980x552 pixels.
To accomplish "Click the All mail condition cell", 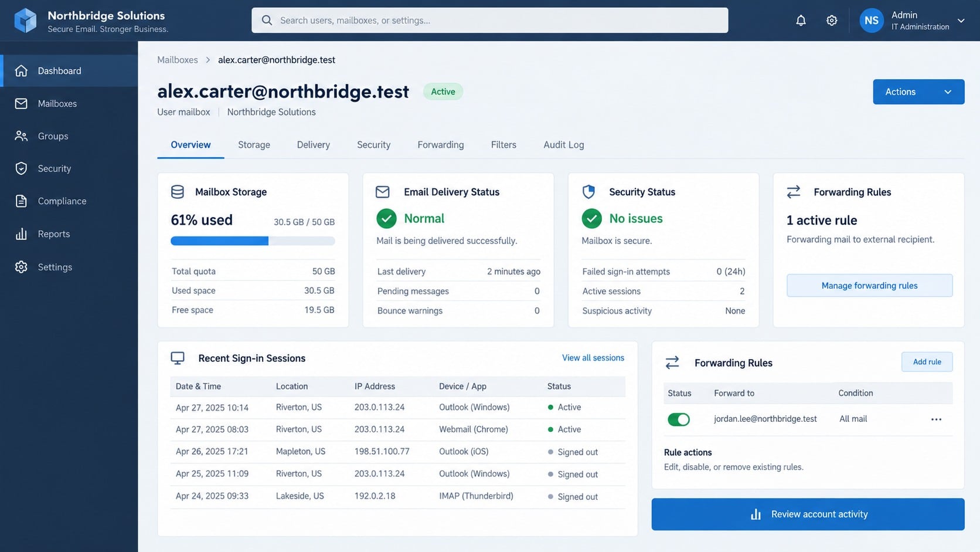I will point(853,419).
